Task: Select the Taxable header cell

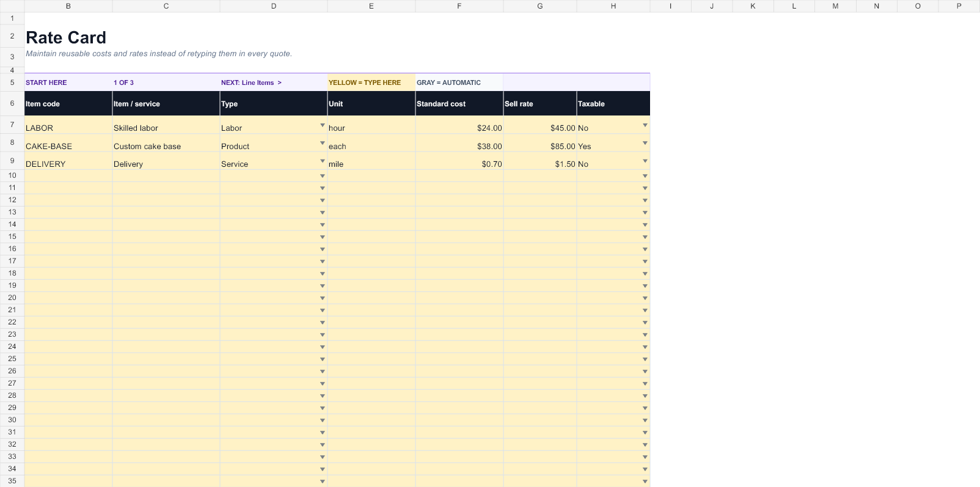Action: point(613,103)
